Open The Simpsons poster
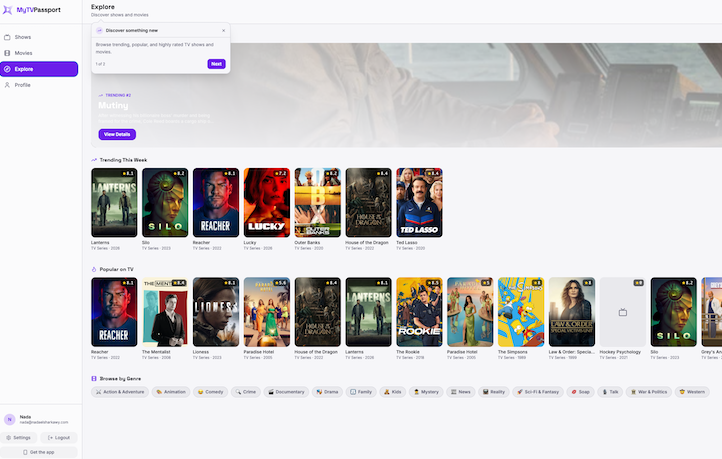Screen dimensions: 722x459 (x=521, y=312)
